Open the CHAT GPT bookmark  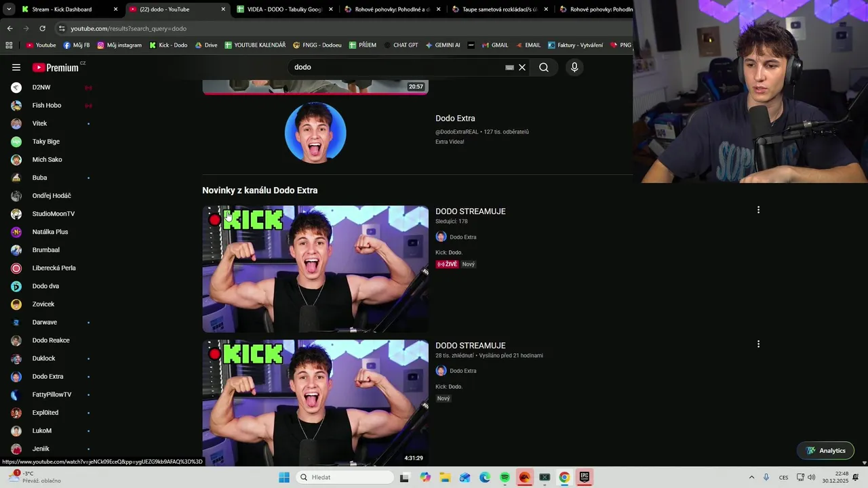[401, 45]
